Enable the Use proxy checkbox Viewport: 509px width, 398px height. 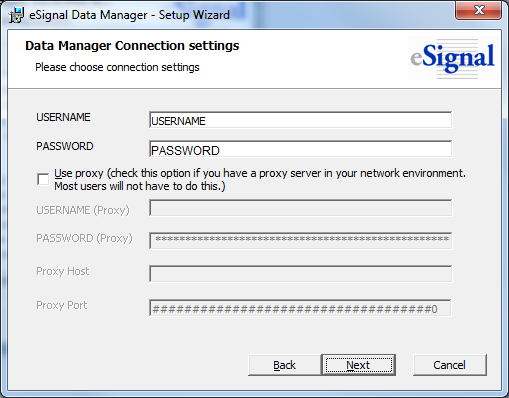click(43, 179)
